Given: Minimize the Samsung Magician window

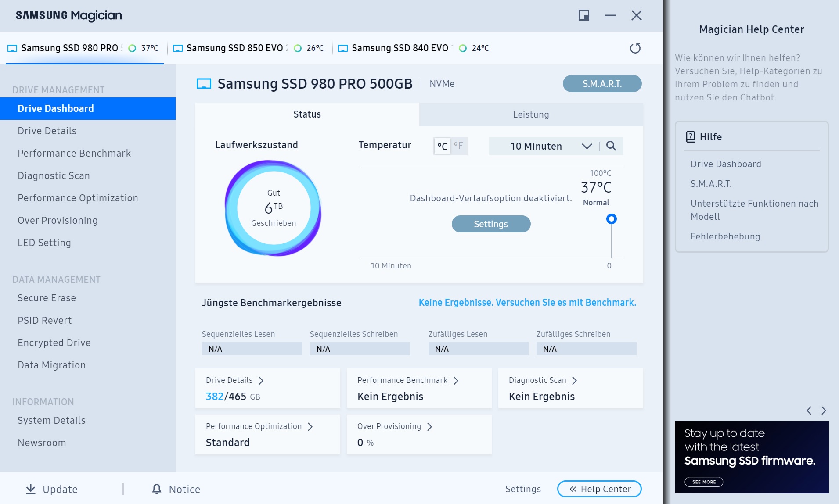Looking at the screenshot, I should point(610,15).
